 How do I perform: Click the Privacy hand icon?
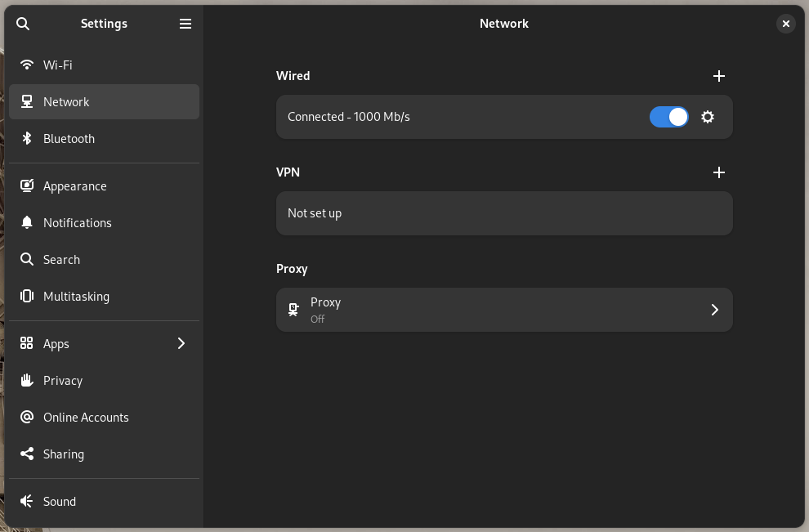coord(27,380)
